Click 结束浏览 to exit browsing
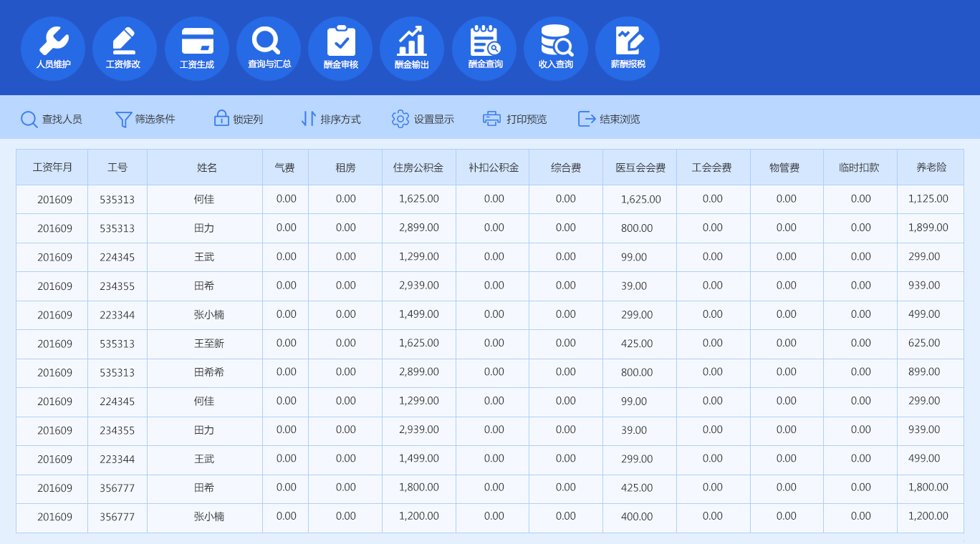The width and height of the screenshot is (980, 544). pos(609,119)
